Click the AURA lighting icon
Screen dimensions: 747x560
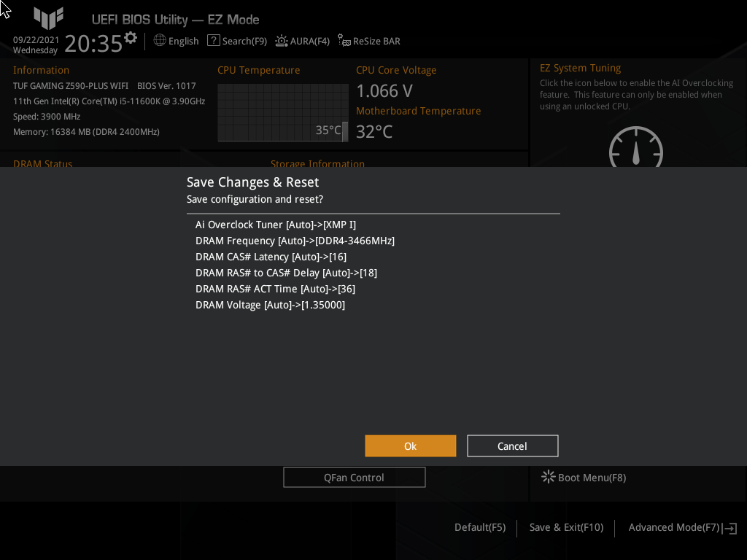coord(282,41)
